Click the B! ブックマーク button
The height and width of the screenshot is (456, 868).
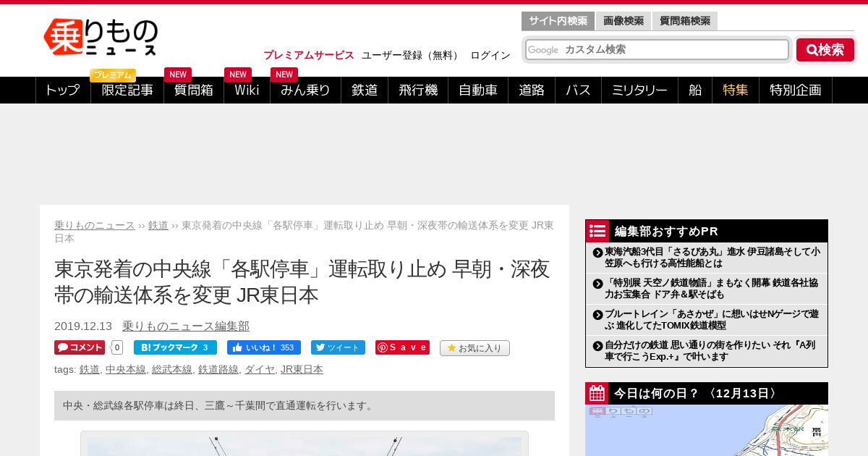175,347
